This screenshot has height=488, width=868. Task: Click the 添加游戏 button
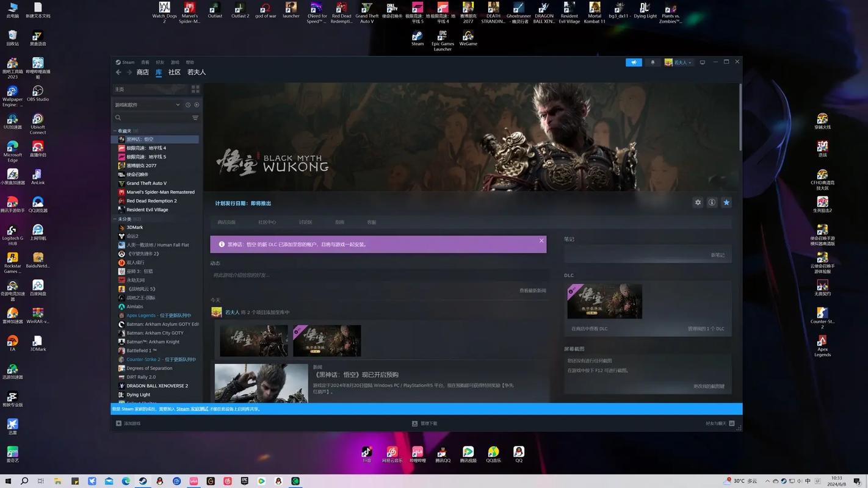tap(129, 423)
